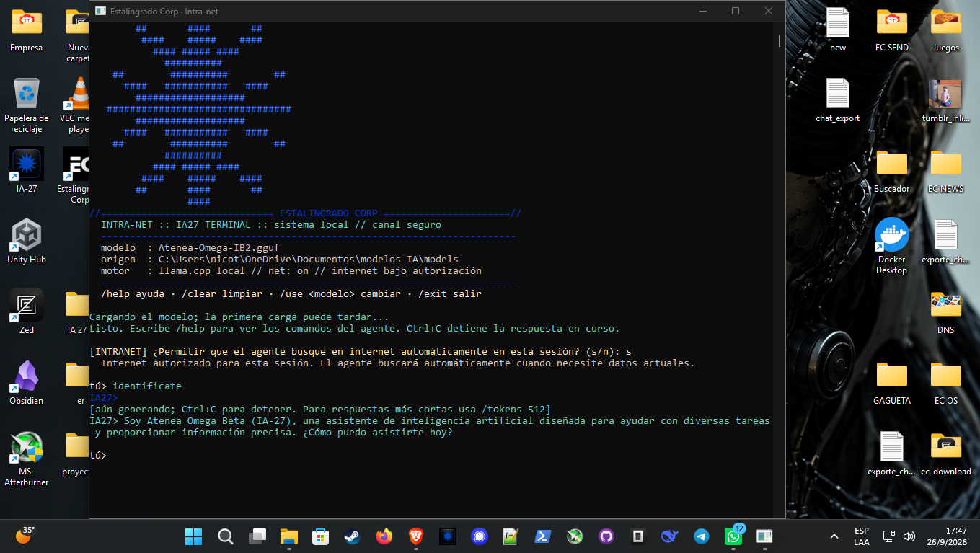
Task: Launch Firefox from the taskbar
Action: [x=384, y=536]
